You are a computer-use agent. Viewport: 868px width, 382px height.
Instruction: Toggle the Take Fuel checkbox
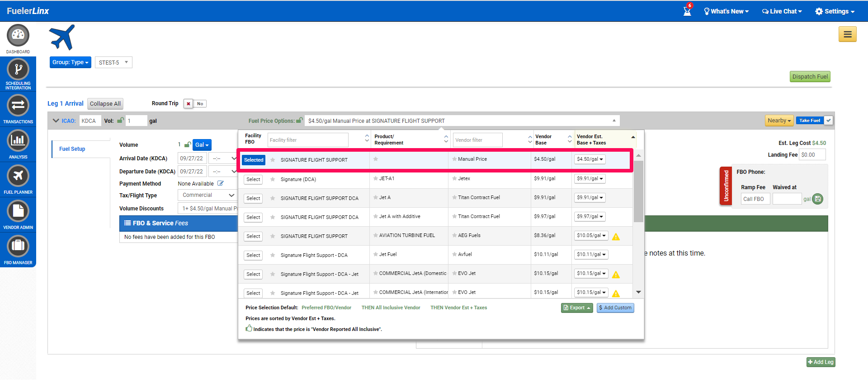(828, 121)
